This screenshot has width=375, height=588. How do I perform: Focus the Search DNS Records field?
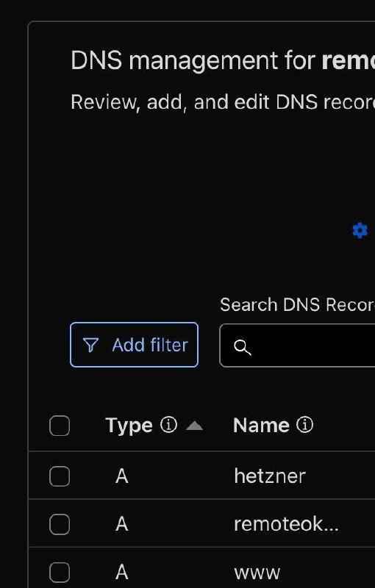(297, 345)
